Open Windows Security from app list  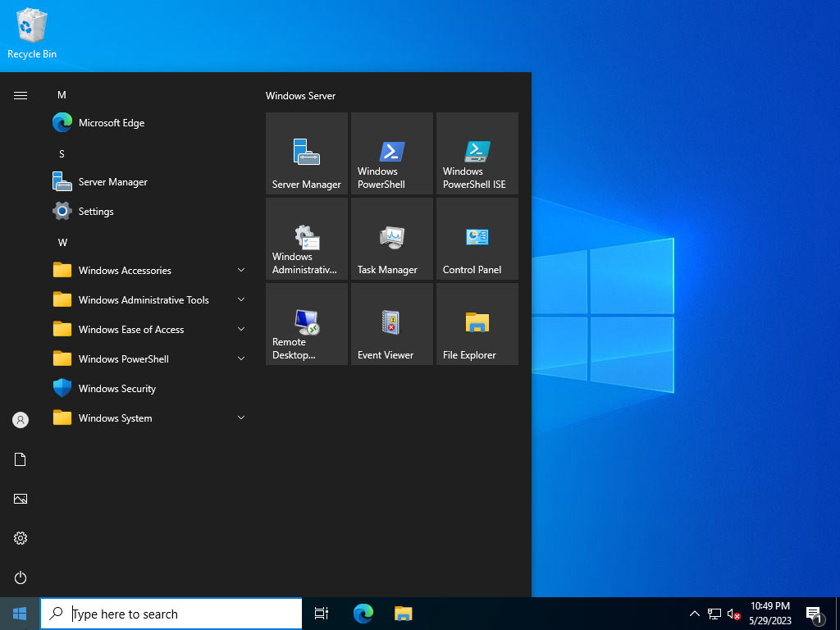pos(150,388)
